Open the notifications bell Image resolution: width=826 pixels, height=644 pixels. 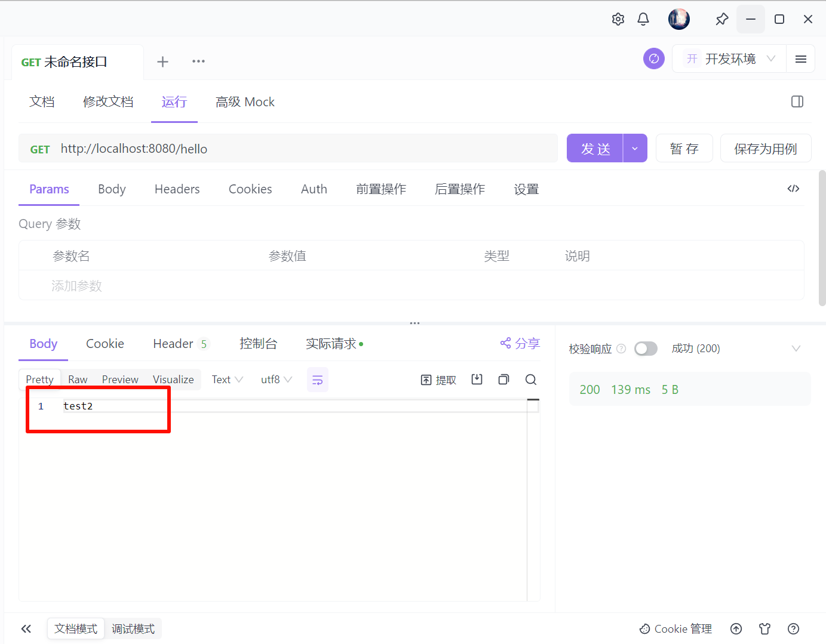coord(643,19)
